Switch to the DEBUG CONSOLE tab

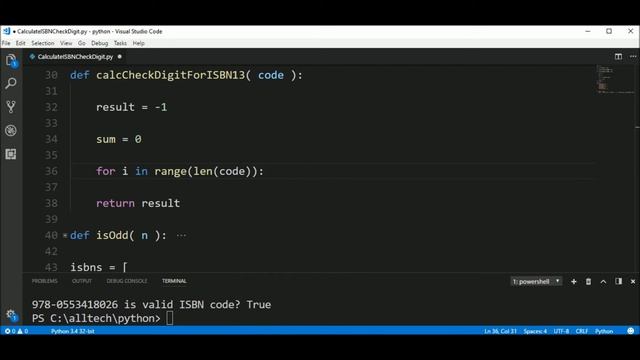click(127, 281)
